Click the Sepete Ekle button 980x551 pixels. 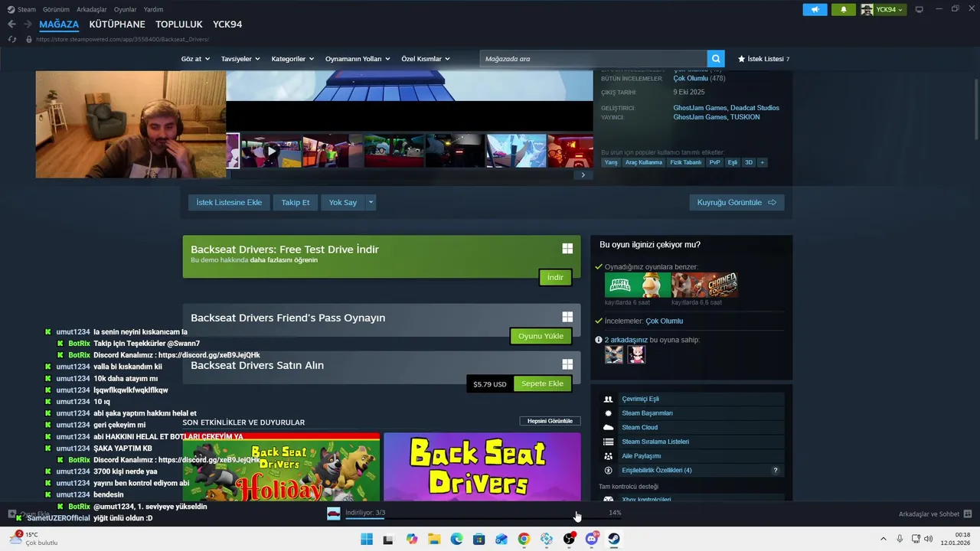coord(542,383)
